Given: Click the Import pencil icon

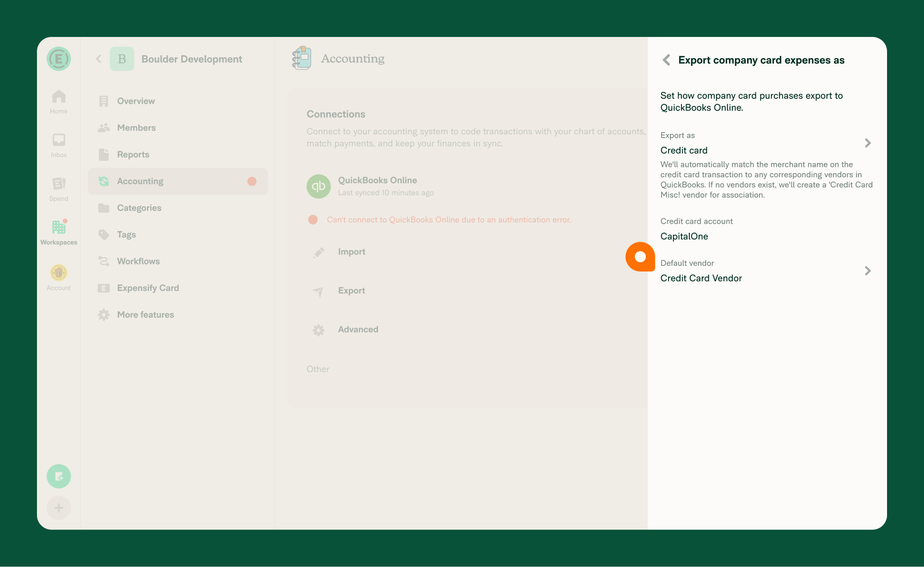Looking at the screenshot, I should [318, 252].
